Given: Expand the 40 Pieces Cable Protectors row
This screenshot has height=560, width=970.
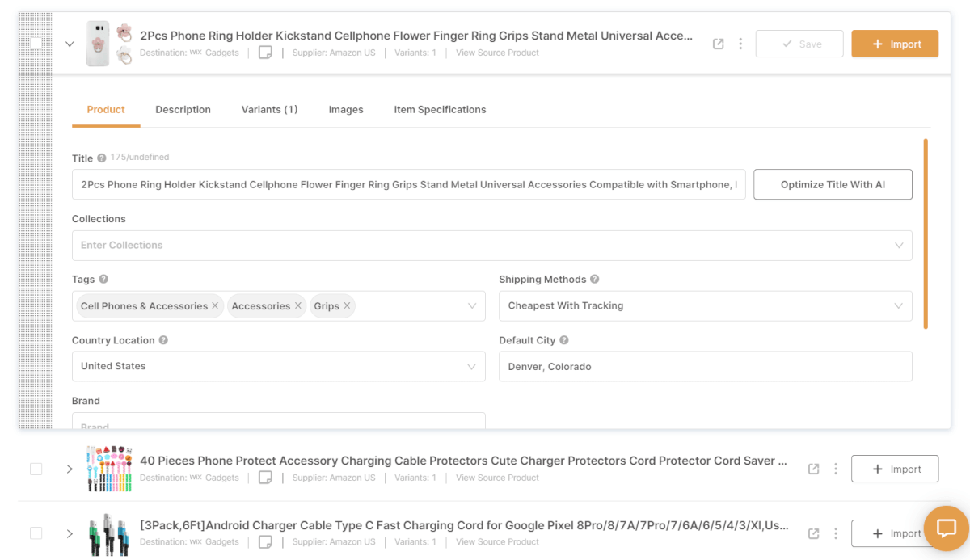Looking at the screenshot, I should pos(70,469).
